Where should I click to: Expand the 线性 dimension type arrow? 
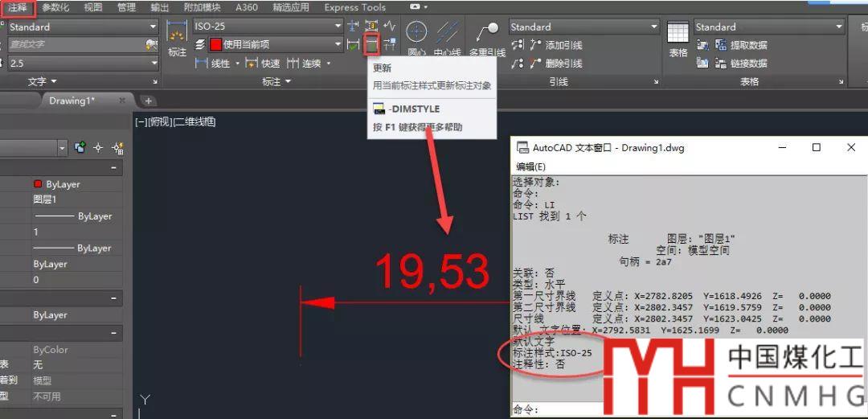238,64
